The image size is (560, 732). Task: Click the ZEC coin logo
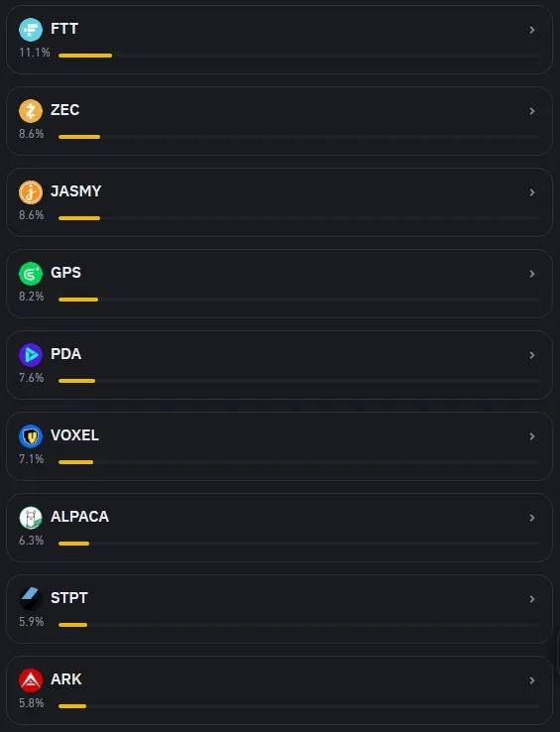point(31,111)
